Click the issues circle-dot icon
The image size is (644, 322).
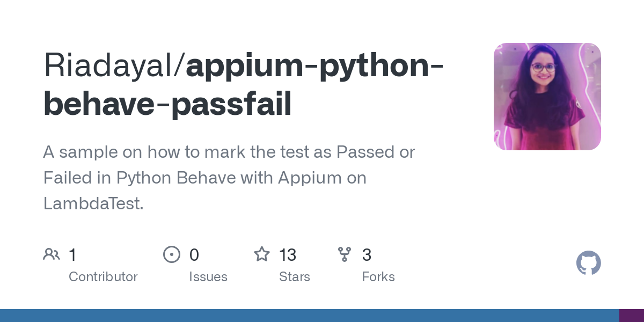point(172,254)
